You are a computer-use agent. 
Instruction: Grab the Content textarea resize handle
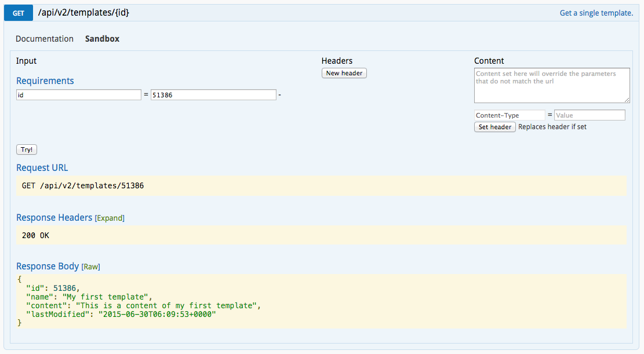click(x=627, y=100)
